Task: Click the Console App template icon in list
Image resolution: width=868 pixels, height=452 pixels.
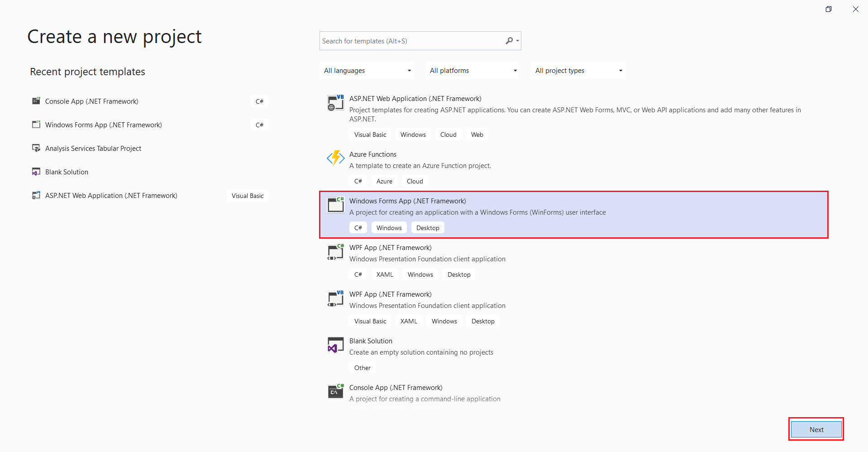Action: point(336,391)
